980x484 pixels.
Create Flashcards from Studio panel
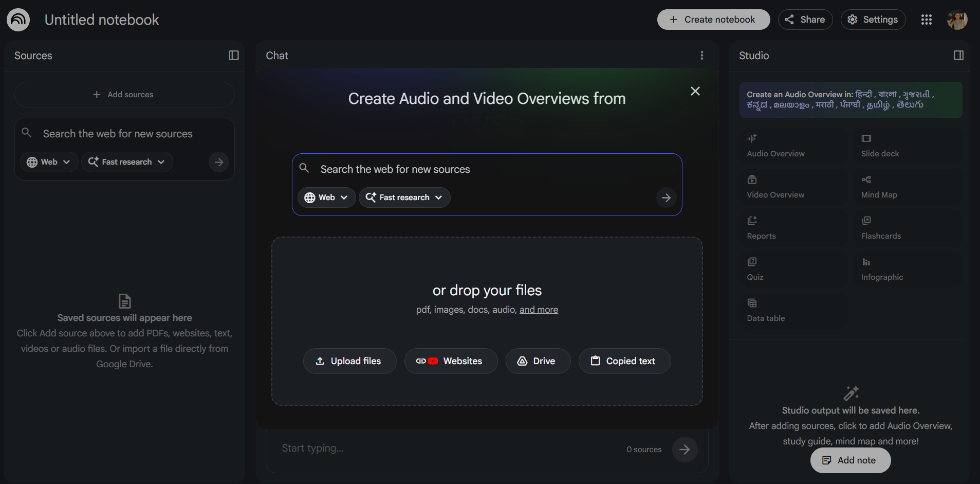point(908,228)
